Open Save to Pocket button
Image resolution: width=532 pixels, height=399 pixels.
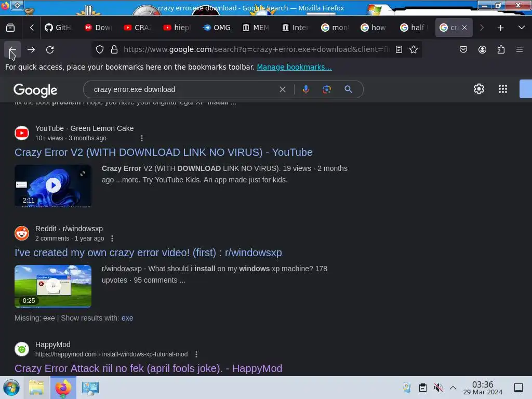463,49
